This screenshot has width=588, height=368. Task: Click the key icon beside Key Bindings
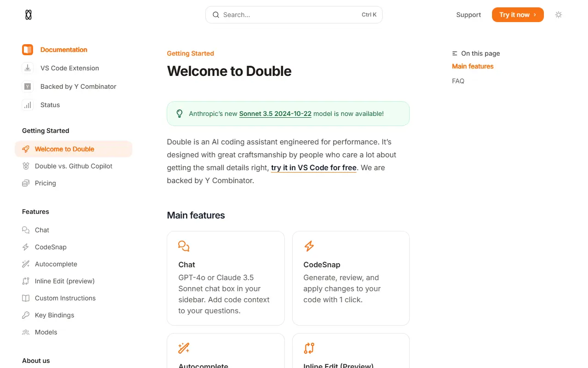click(x=26, y=315)
